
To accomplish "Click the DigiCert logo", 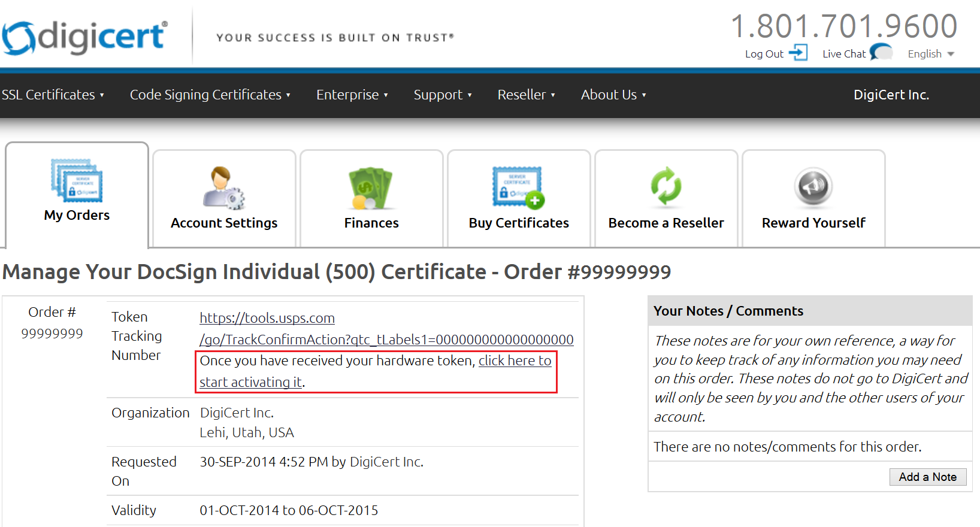I will click(x=84, y=37).
